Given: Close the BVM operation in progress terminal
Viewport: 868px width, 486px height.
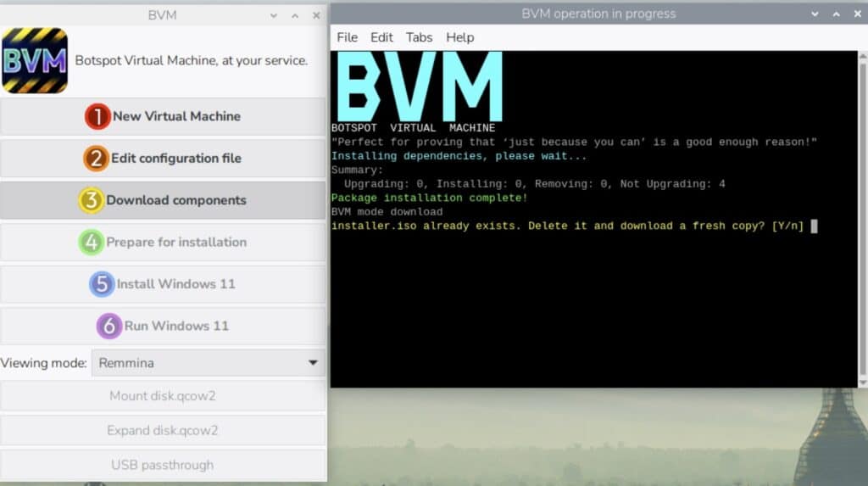Looking at the screenshot, I should [x=855, y=14].
